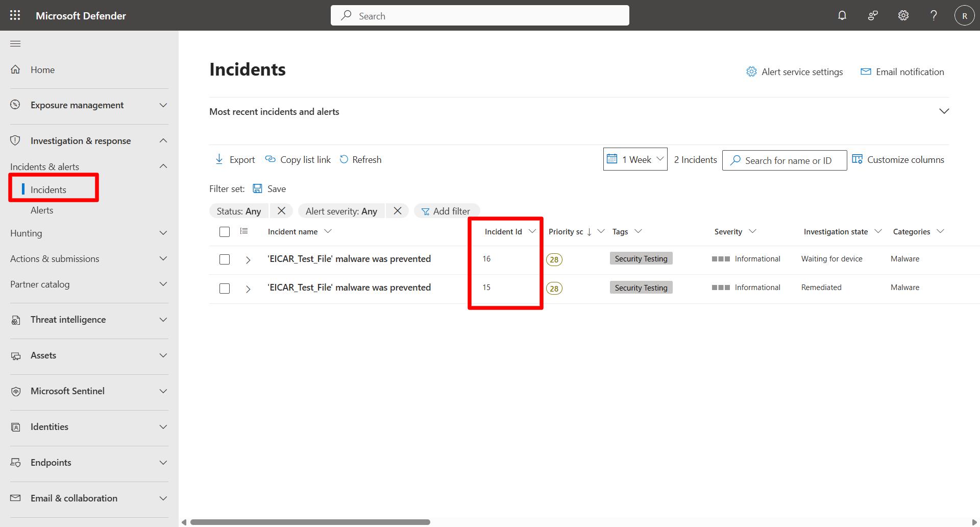Expand the row for incident 16

coord(248,260)
